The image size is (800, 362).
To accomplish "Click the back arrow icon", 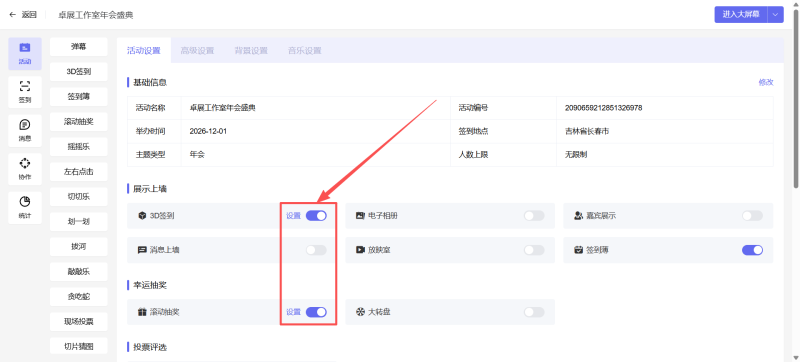I will (13, 15).
